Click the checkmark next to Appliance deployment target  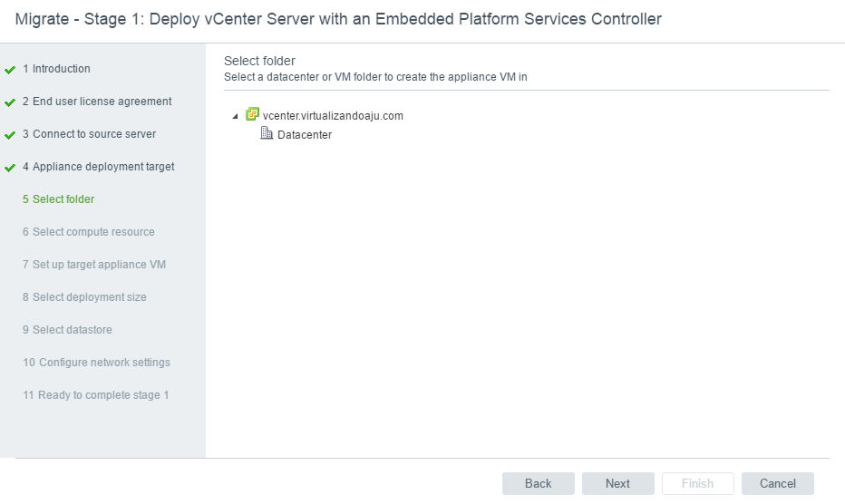coord(10,168)
